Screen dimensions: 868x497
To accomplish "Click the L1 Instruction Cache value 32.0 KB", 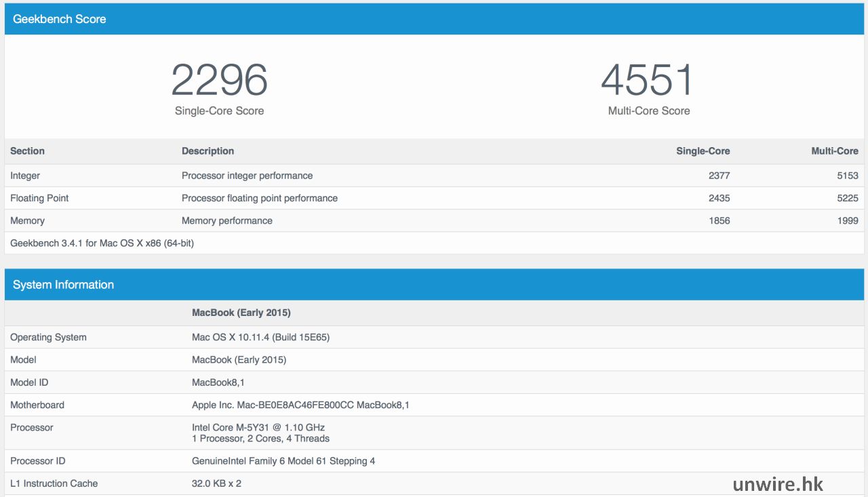I will pyautogui.click(x=216, y=483).
